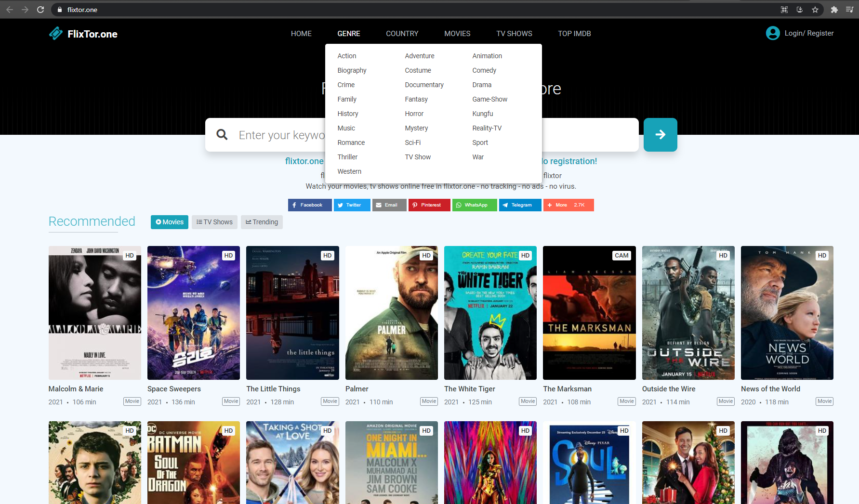The width and height of the screenshot is (859, 504).
Task: Open More sharing options
Action: [568, 205]
